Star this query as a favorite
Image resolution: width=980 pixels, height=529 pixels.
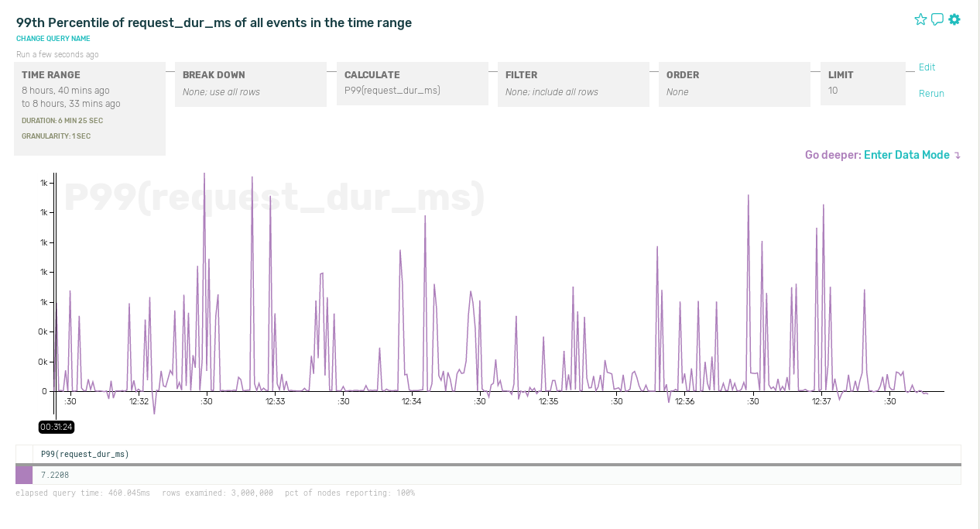[920, 19]
